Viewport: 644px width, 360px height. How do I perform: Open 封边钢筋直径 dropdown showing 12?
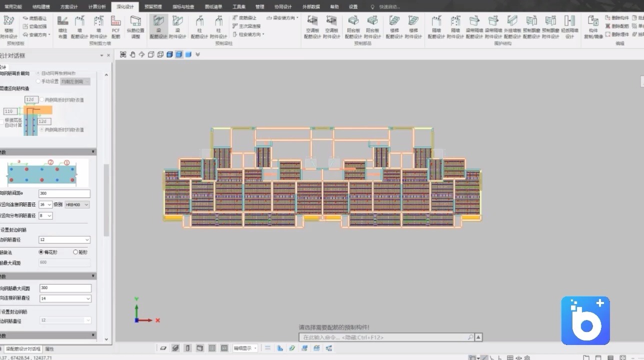click(65, 240)
